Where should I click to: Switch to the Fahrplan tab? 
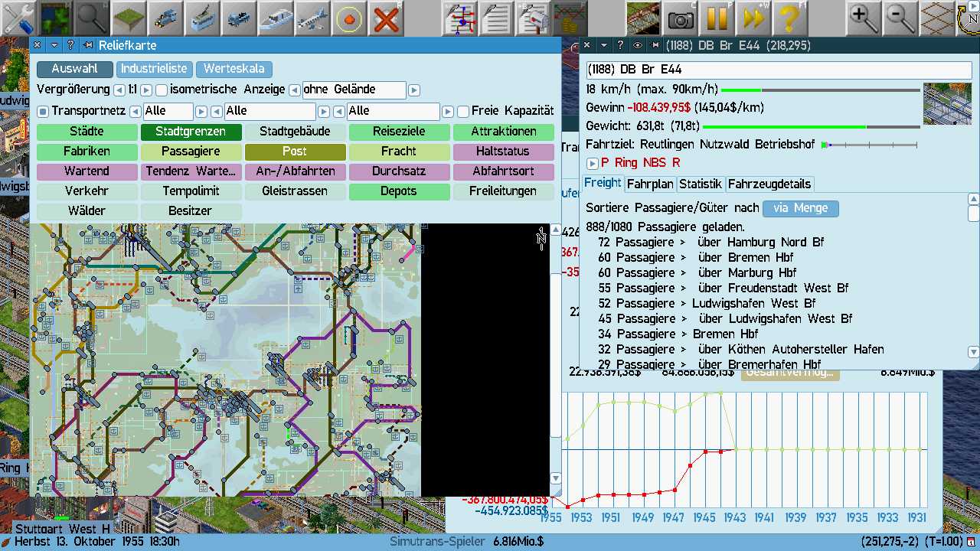(x=650, y=184)
